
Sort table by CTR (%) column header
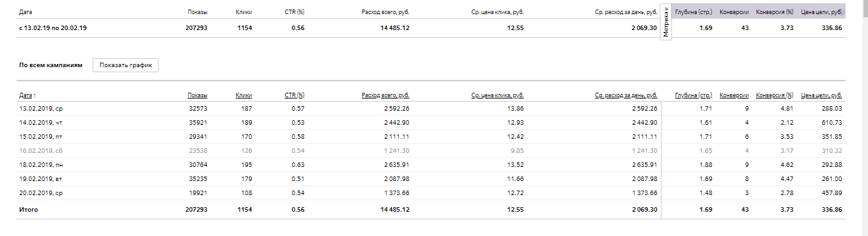294,95
